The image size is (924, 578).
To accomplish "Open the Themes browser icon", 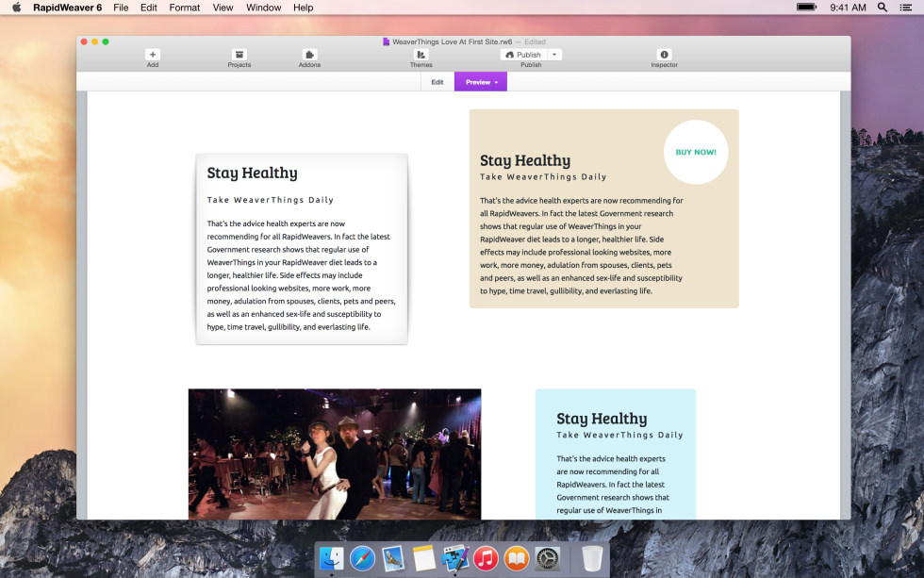I will click(421, 55).
